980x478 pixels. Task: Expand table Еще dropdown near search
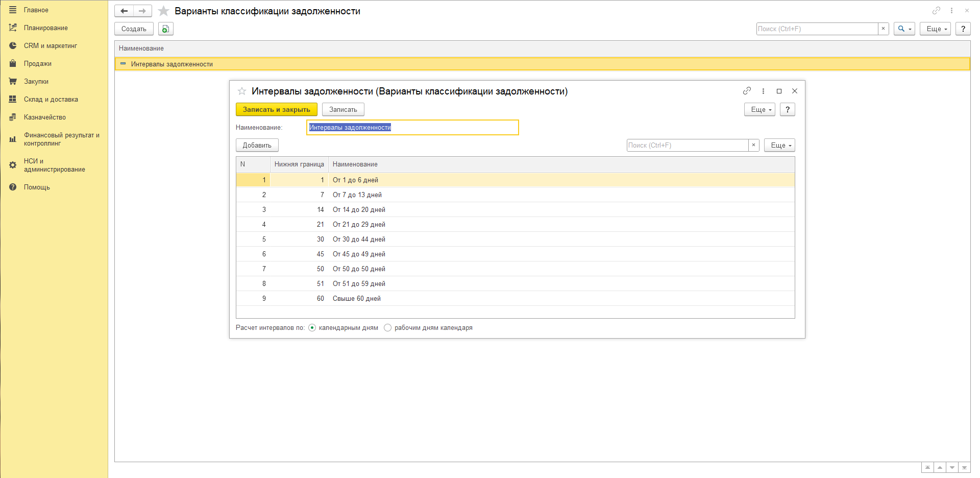pyautogui.click(x=779, y=145)
